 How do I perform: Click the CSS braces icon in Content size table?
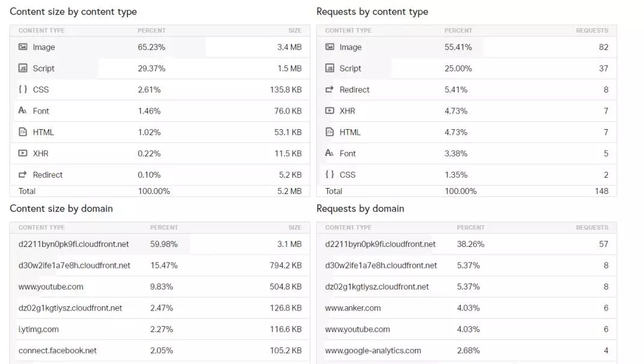(x=23, y=89)
